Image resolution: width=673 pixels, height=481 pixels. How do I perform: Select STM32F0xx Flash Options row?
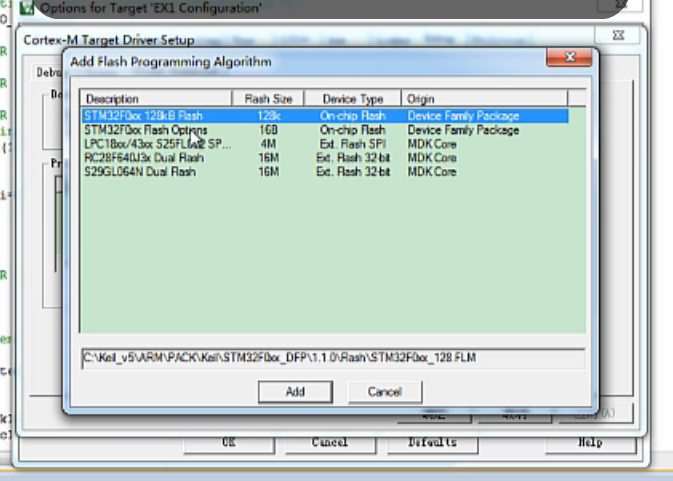click(x=325, y=130)
